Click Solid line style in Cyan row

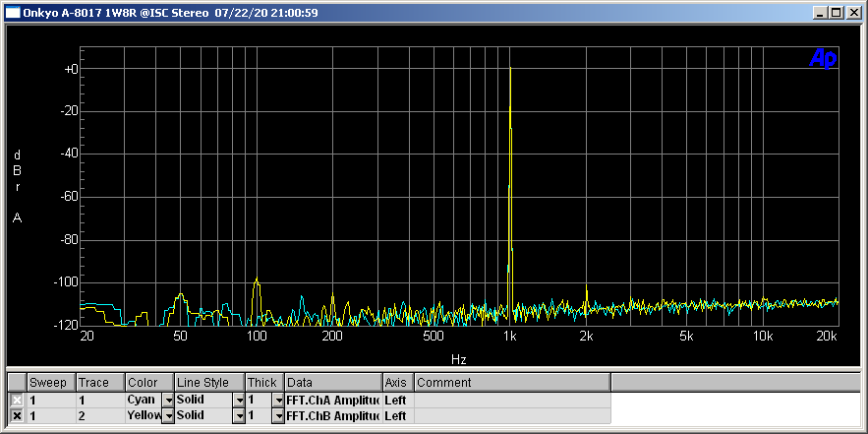[x=203, y=400]
